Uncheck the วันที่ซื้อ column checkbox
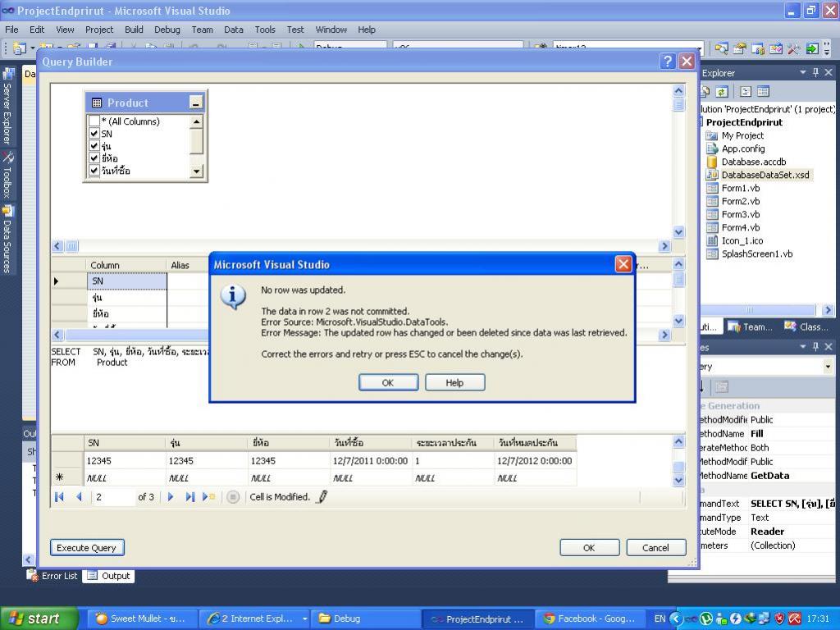Viewport: 840px width, 630px height. click(x=94, y=171)
